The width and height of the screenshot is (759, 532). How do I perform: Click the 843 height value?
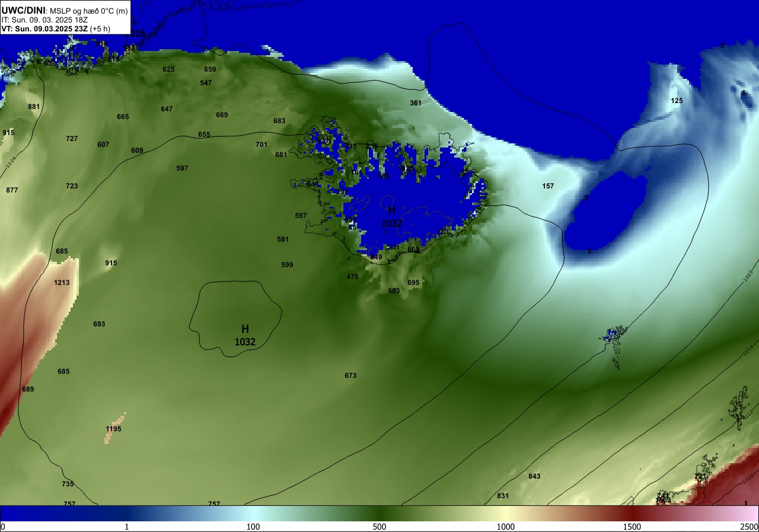pyautogui.click(x=534, y=476)
